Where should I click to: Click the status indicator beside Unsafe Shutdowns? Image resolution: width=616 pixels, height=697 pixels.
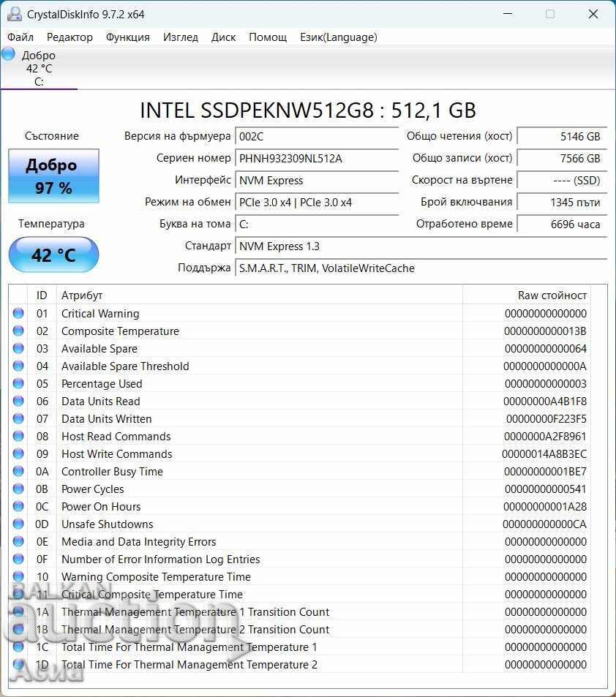click(x=17, y=524)
